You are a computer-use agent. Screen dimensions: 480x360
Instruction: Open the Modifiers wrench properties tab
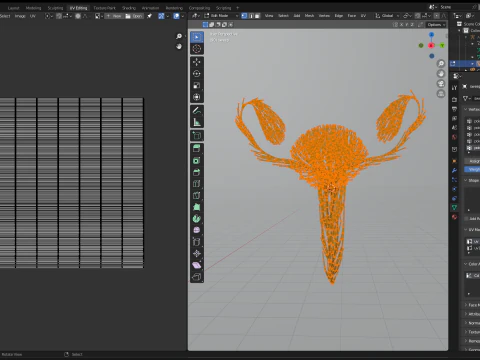(x=454, y=170)
